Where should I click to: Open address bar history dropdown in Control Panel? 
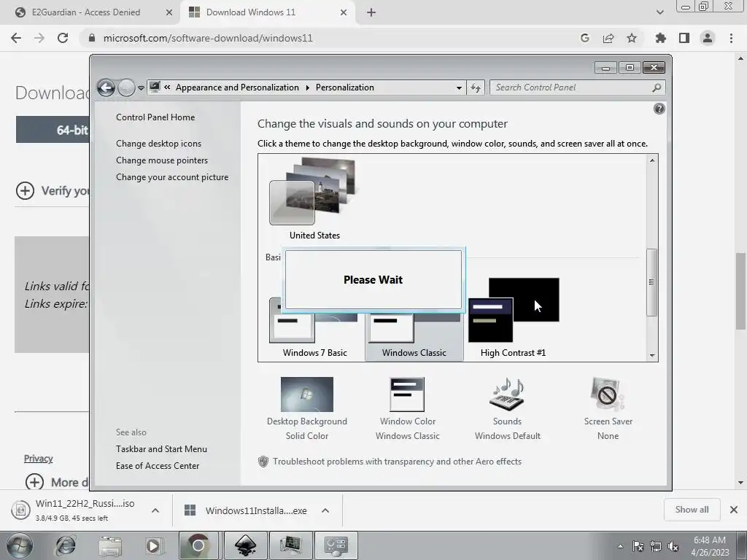pyautogui.click(x=459, y=87)
